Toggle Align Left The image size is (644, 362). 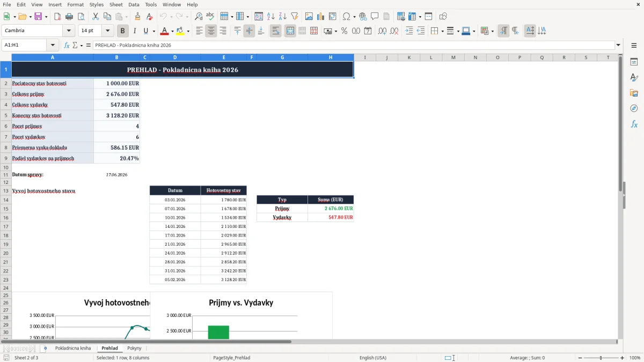click(x=200, y=31)
